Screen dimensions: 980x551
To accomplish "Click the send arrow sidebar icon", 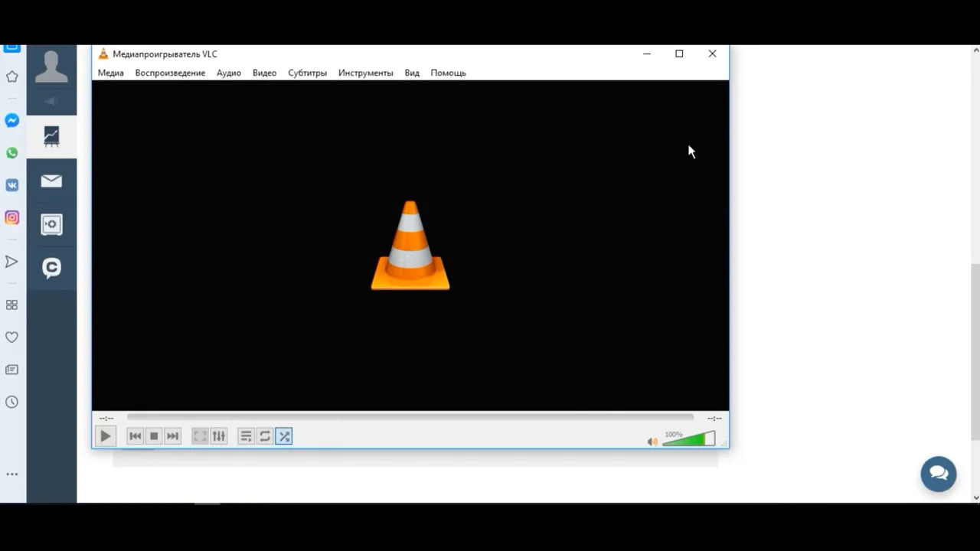I will pos(12,262).
